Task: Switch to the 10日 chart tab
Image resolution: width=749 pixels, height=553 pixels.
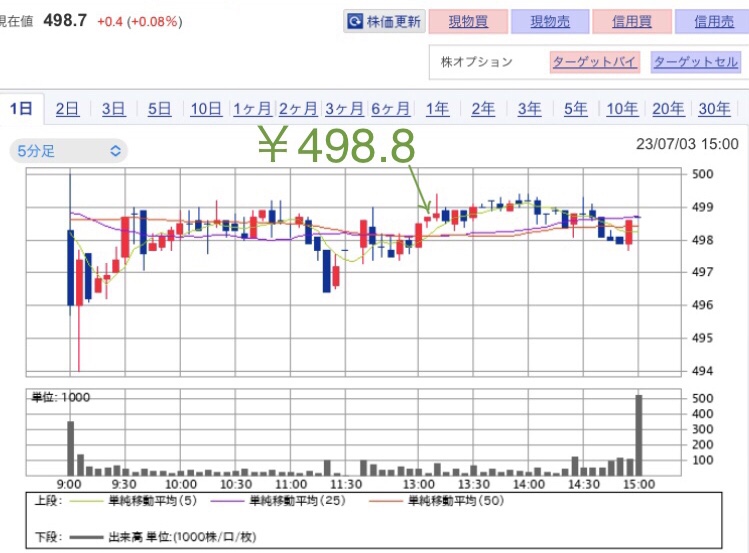Action: [206, 109]
